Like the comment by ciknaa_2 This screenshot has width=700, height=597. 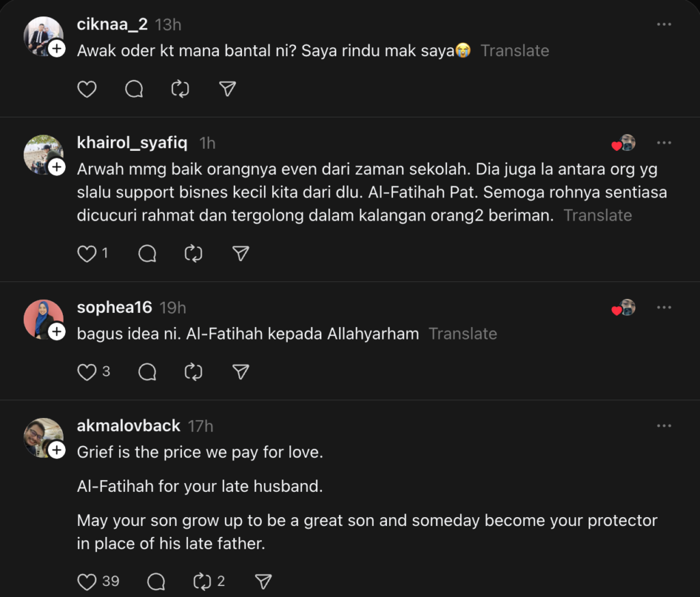tap(87, 89)
